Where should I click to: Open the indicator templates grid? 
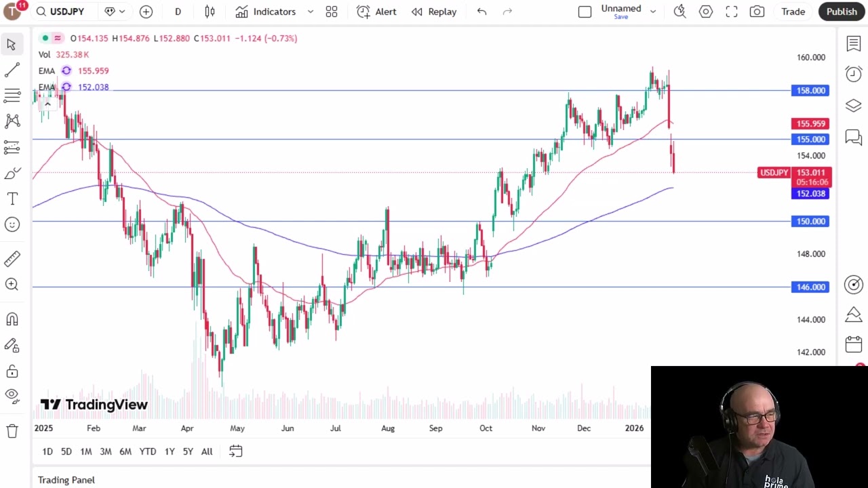(x=332, y=12)
